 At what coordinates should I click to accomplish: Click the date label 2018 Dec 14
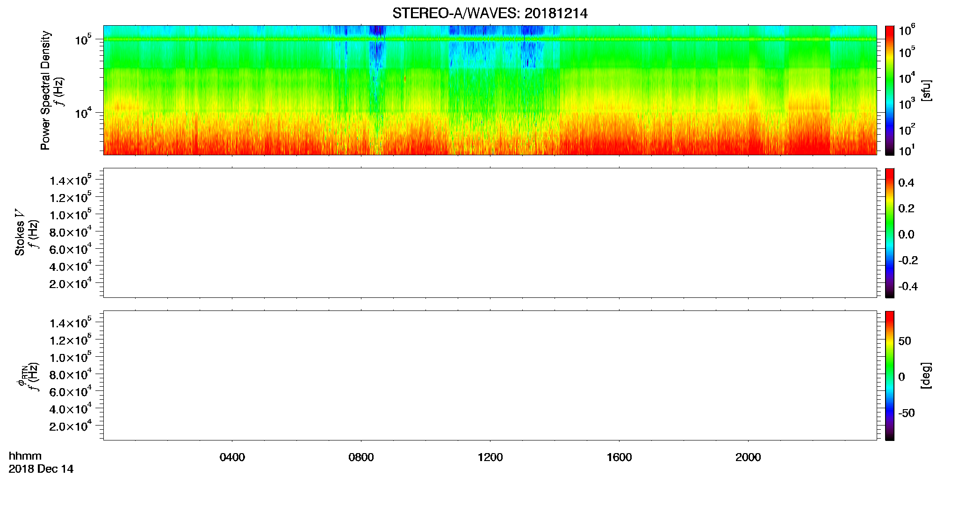tap(41, 469)
